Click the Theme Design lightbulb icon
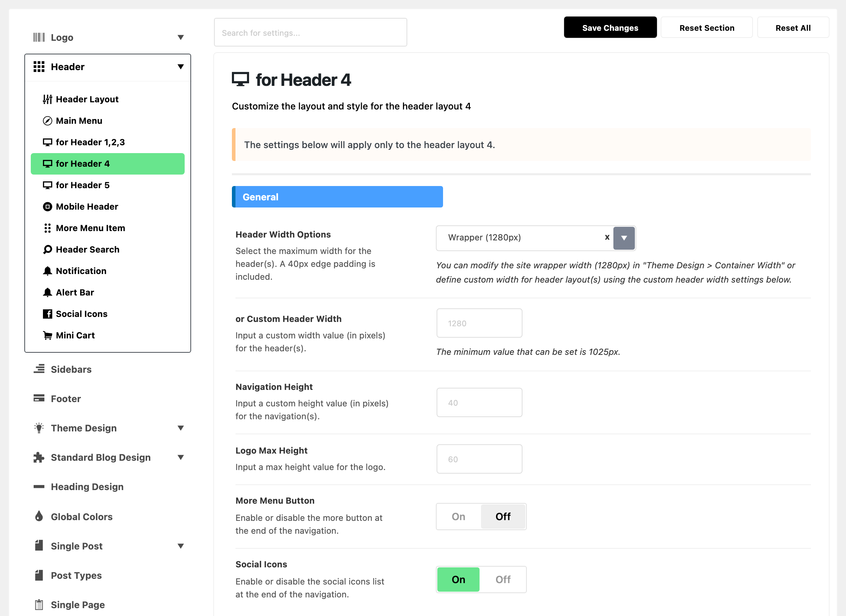846x616 pixels. coord(39,428)
